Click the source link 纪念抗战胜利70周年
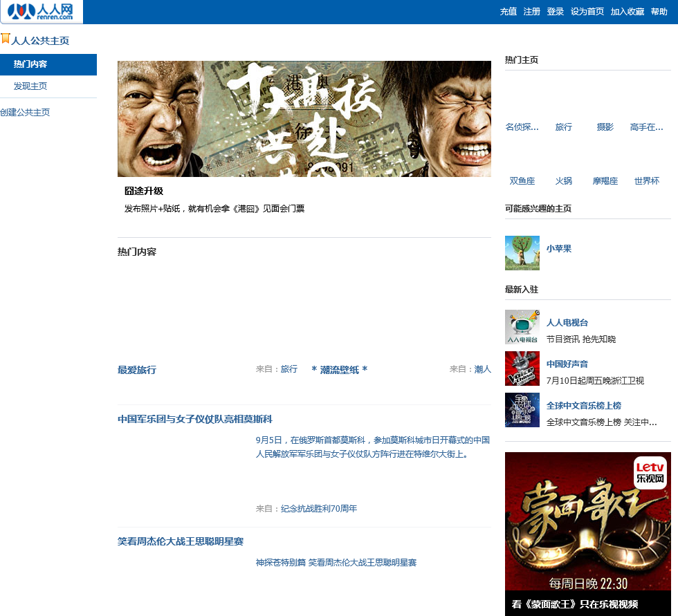The height and width of the screenshot is (616, 678). pos(319,508)
